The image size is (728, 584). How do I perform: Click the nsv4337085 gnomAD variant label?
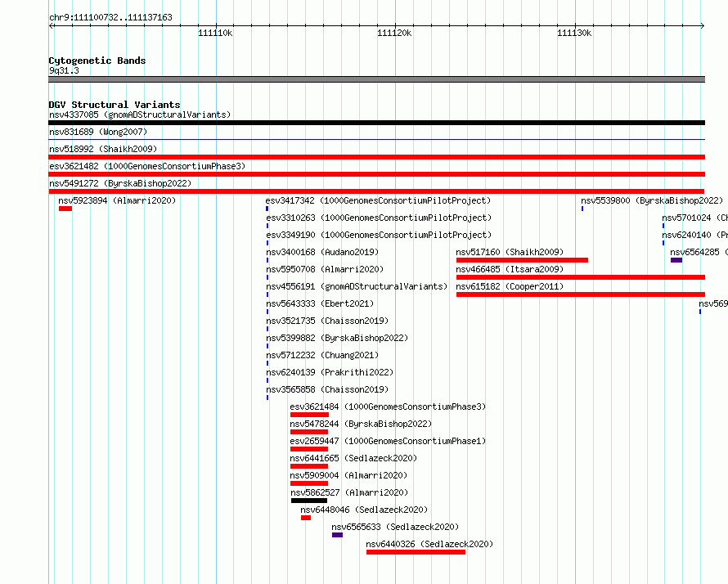[140, 115]
